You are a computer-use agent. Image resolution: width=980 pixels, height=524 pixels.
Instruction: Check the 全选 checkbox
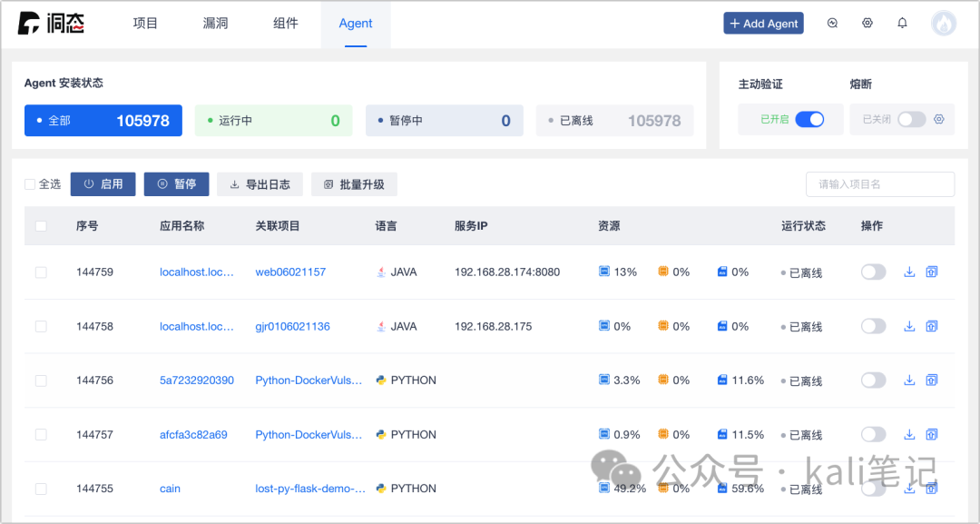click(x=29, y=183)
